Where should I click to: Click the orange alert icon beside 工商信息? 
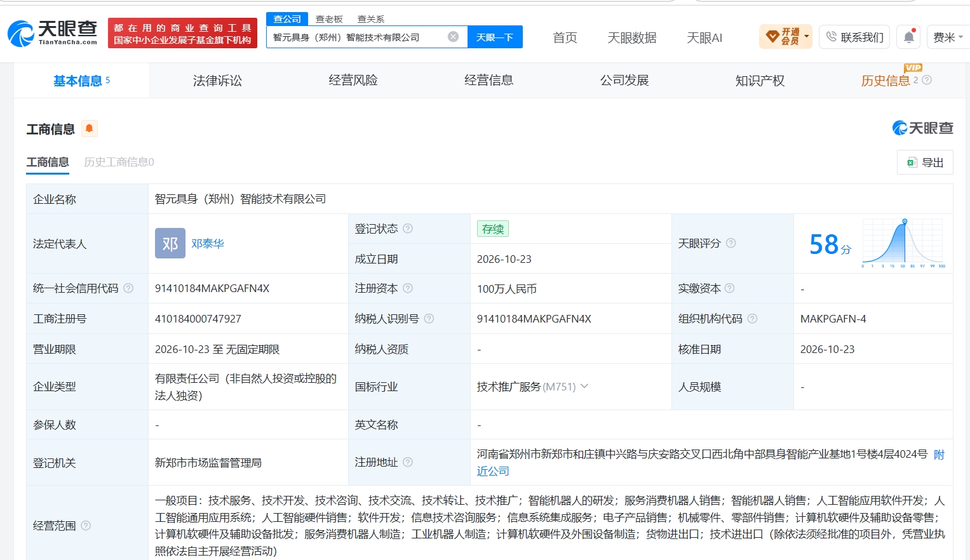click(90, 129)
